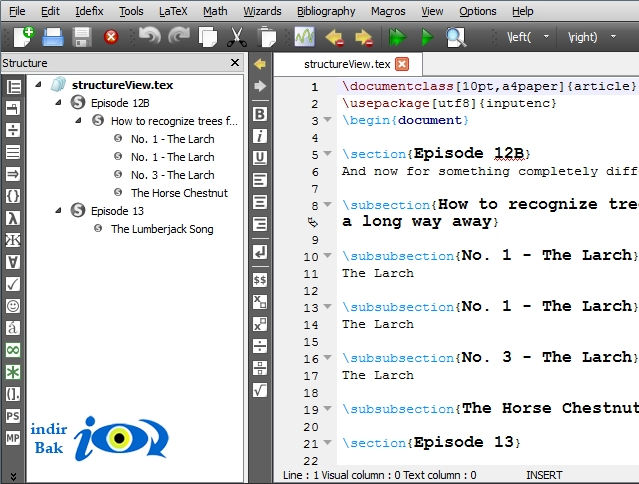
Task: Open the Macros menu
Action: (x=388, y=11)
